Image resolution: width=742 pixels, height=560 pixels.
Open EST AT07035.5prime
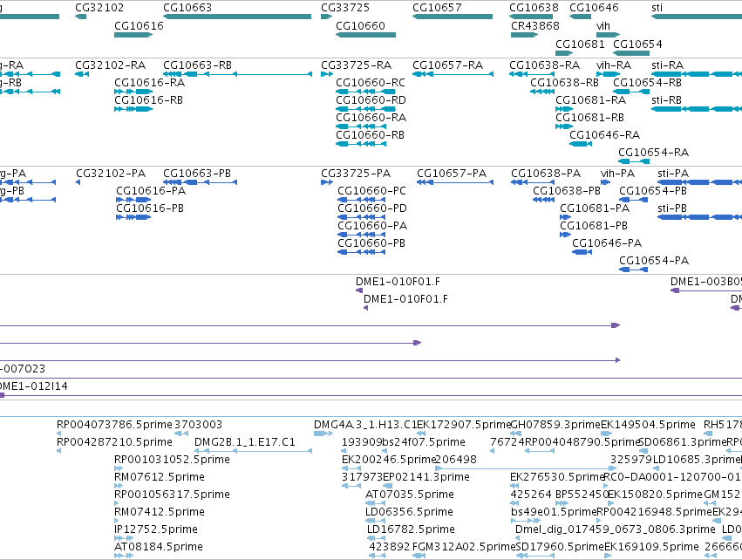410,495
